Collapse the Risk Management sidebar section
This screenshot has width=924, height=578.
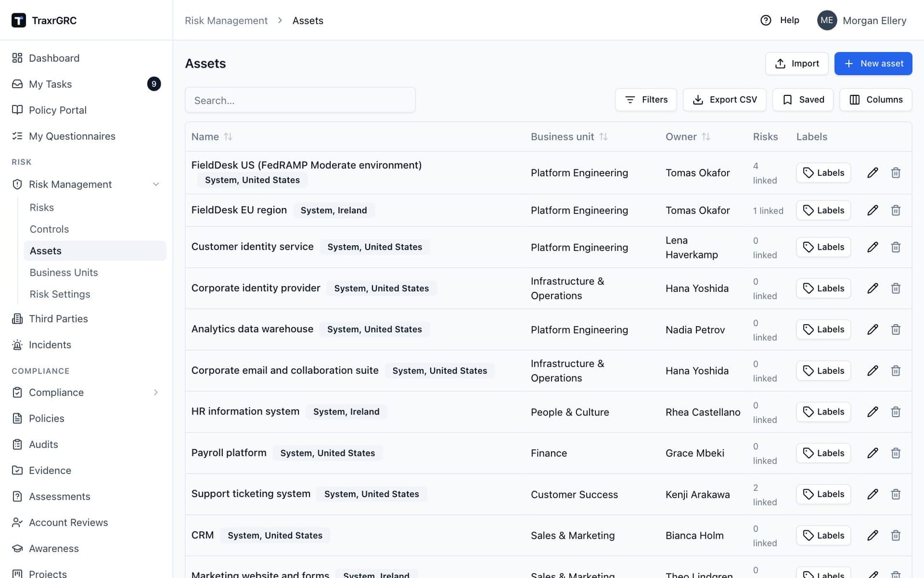tap(156, 184)
